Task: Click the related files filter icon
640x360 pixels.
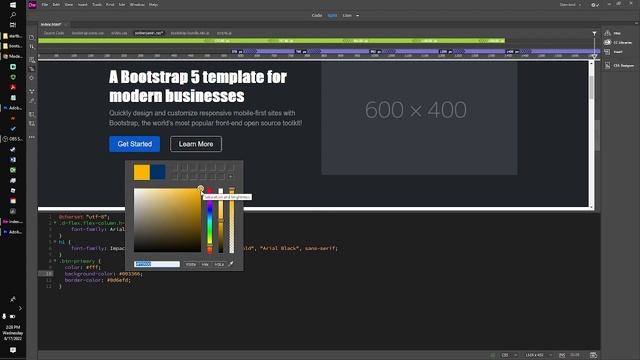Action: click(594, 33)
